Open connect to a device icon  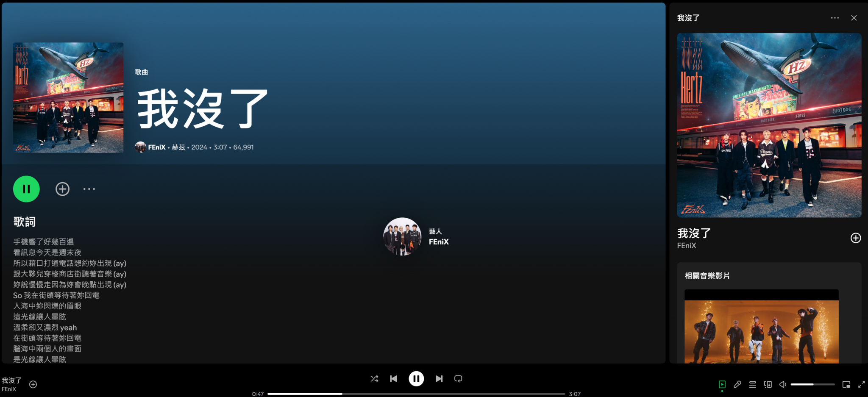pyautogui.click(x=768, y=385)
